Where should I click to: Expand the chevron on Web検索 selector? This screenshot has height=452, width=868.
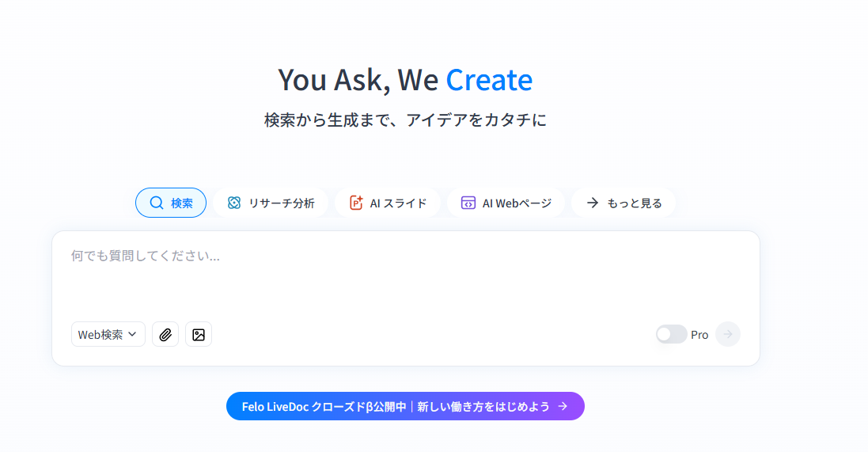pyautogui.click(x=132, y=334)
